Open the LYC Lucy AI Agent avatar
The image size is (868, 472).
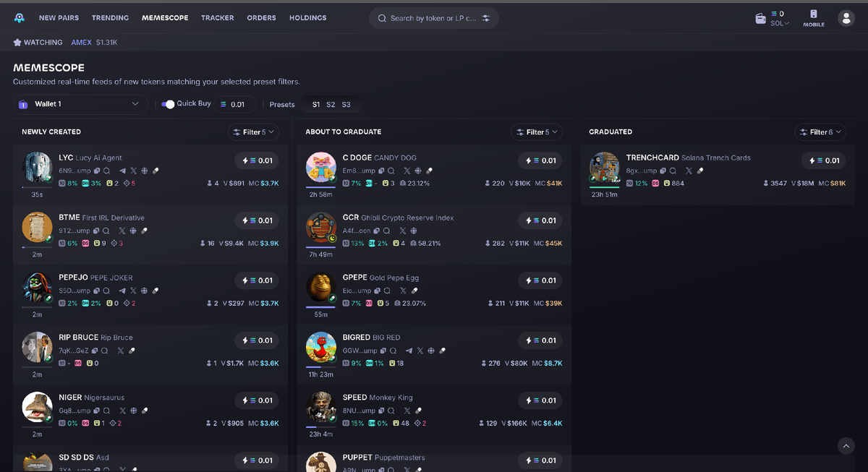click(x=37, y=168)
